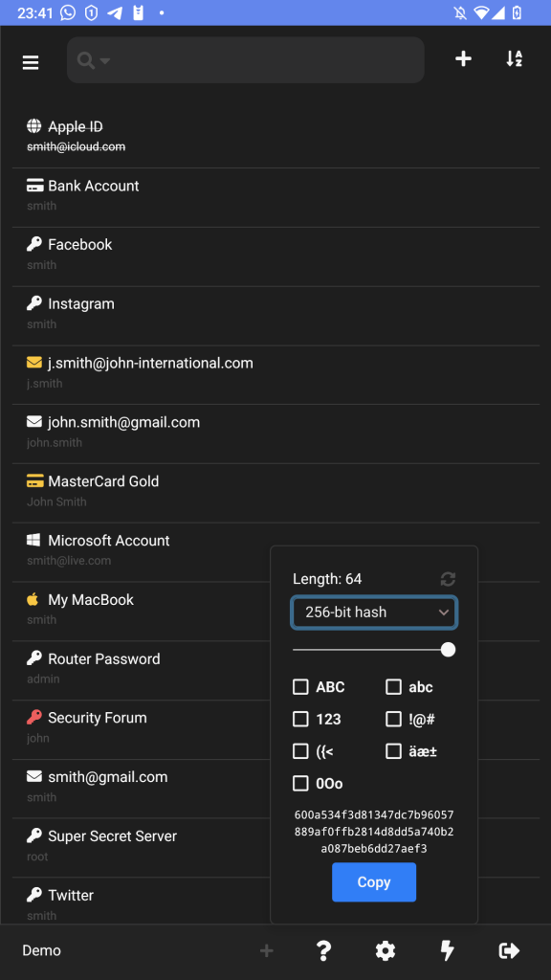Click the envelope icon of smith@gmail.com
Screen dimensions: 551x980
click(34, 776)
